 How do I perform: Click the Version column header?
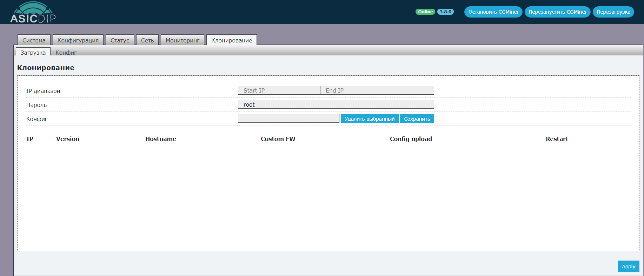click(68, 139)
